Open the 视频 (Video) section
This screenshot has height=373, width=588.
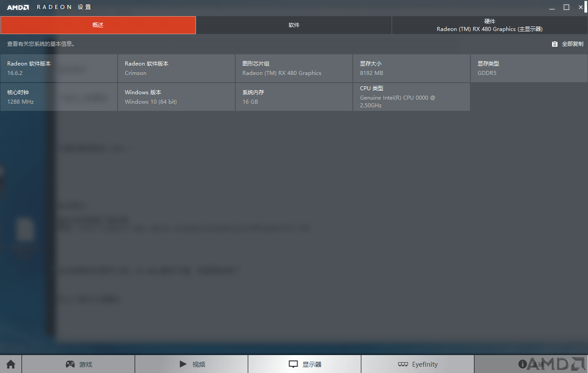coord(192,364)
